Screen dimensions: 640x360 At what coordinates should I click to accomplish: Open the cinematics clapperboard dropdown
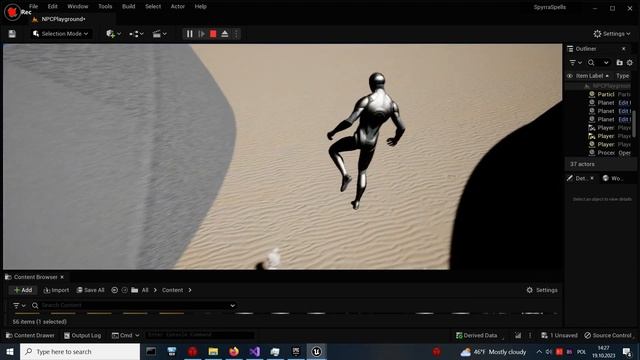(160, 34)
